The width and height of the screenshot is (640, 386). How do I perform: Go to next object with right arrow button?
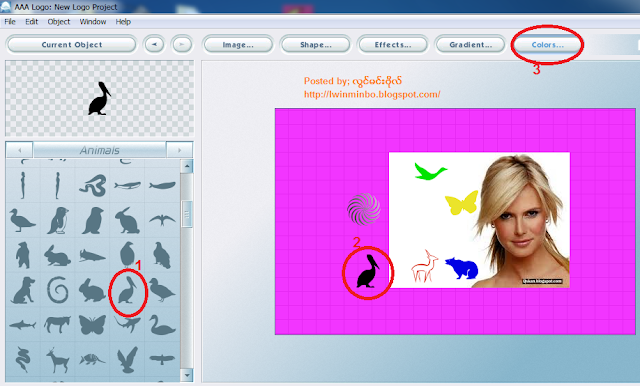point(182,44)
